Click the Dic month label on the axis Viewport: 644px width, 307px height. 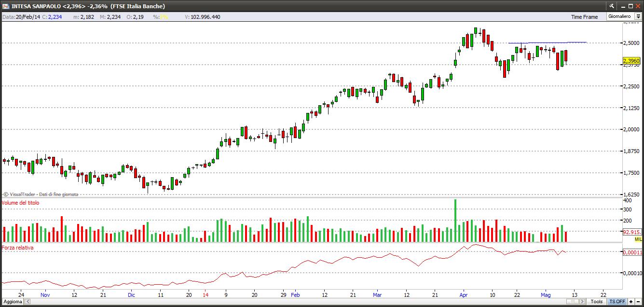point(132,294)
